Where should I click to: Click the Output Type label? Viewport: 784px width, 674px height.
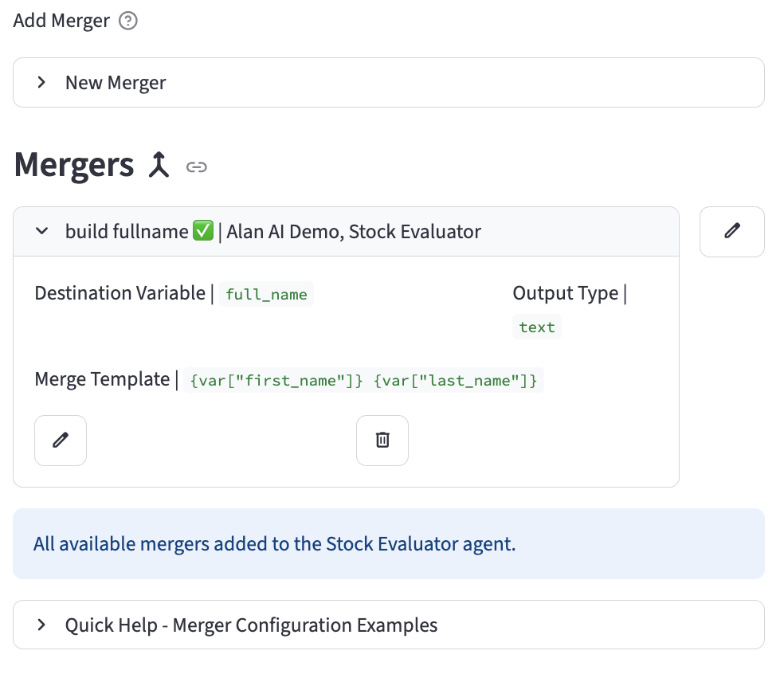[565, 293]
